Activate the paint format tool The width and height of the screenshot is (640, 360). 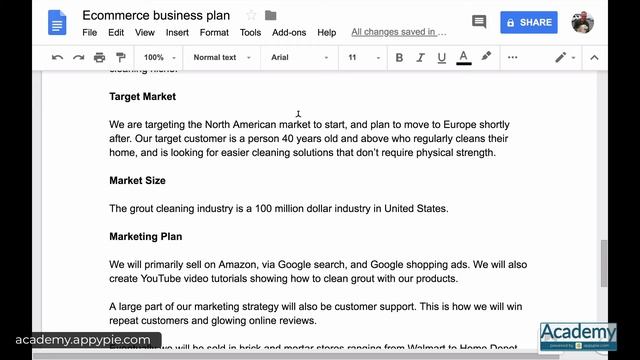[x=120, y=58]
